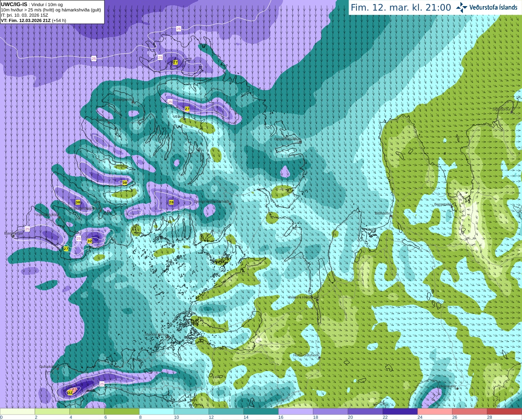Click the light green 2–4 m/s legend swatch

point(52,411)
